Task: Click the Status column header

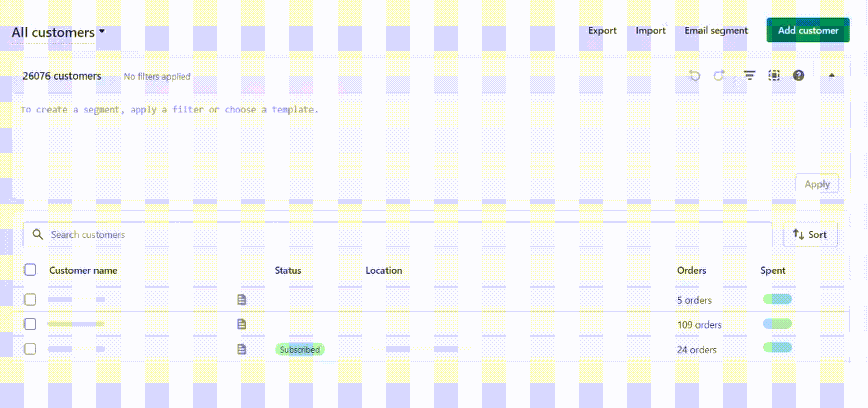Action: [x=288, y=270]
